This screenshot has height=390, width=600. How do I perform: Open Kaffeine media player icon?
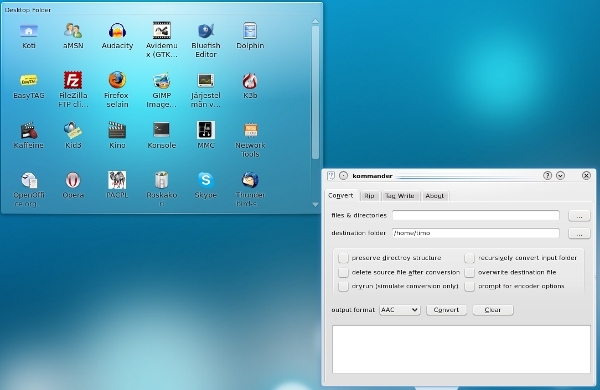pyautogui.click(x=29, y=131)
